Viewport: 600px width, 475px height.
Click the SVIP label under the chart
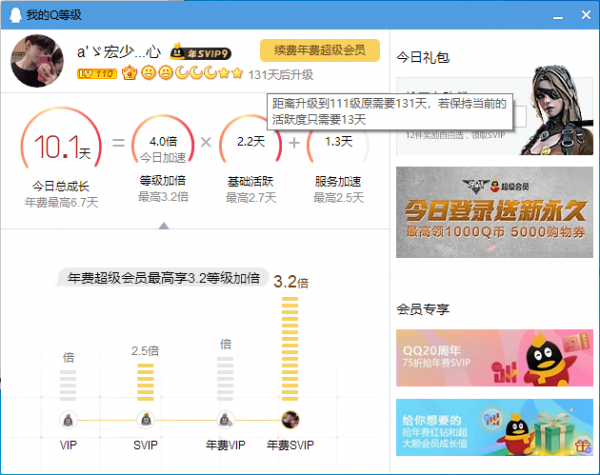pos(145,445)
